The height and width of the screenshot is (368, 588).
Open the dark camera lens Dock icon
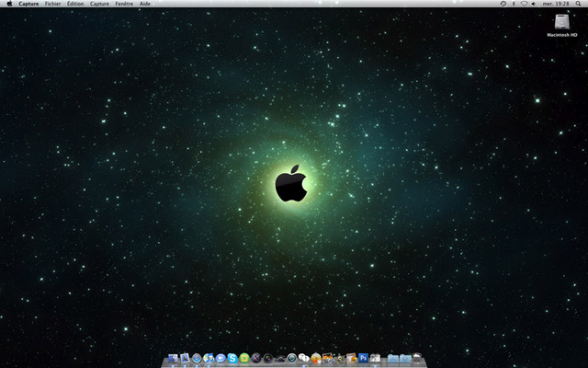268,358
